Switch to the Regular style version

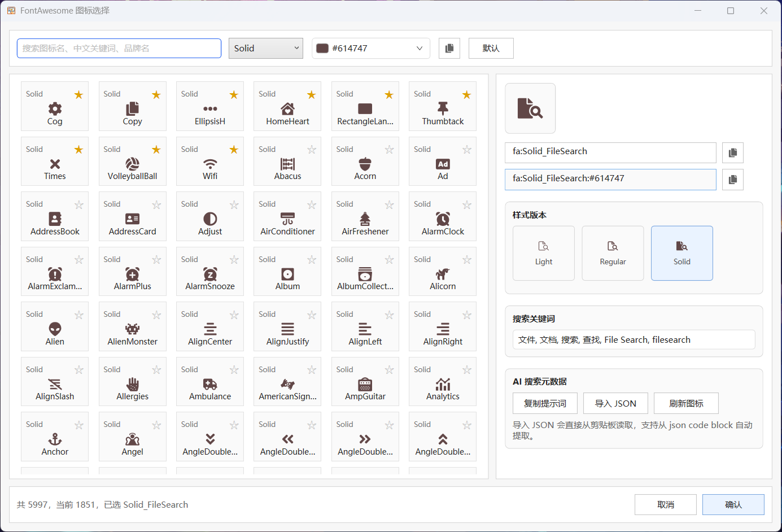click(x=613, y=253)
